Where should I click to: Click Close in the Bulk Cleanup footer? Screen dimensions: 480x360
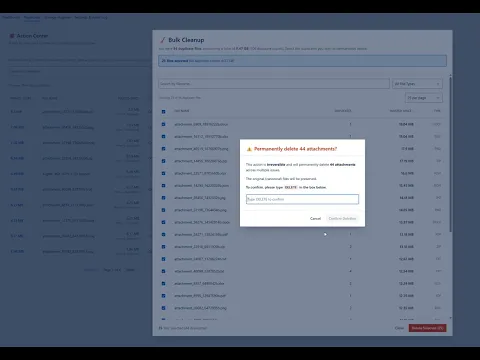399,328
